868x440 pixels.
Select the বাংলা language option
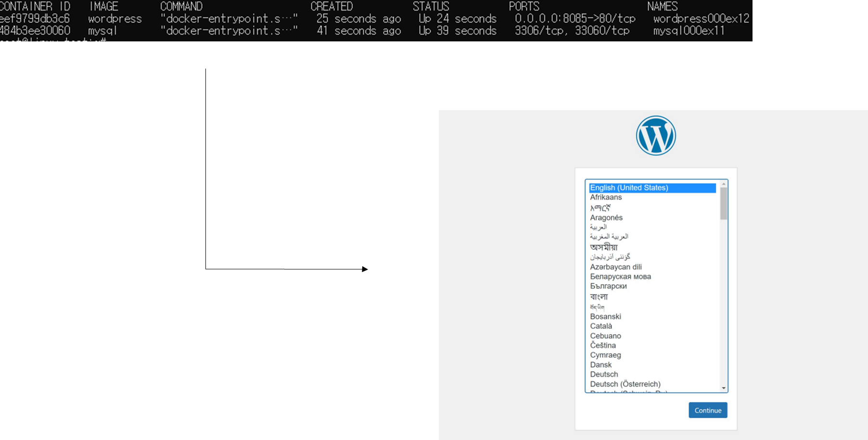[x=599, y=297]
